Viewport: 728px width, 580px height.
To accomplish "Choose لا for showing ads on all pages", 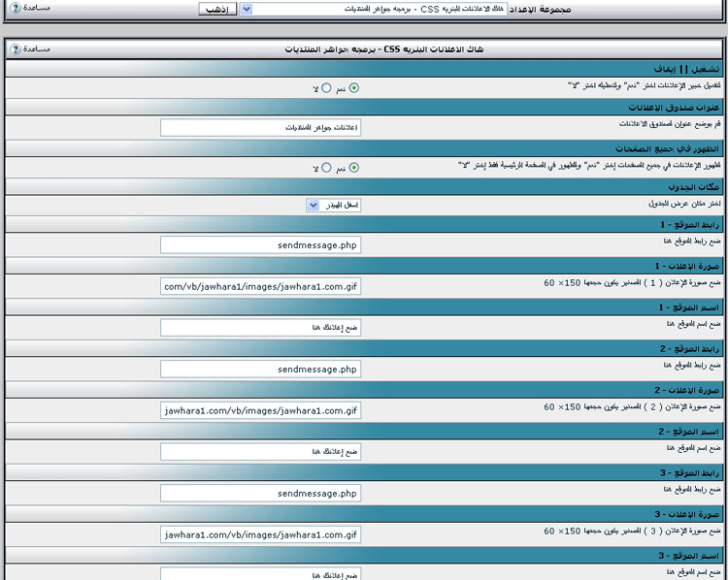I will tap(326, 167).
